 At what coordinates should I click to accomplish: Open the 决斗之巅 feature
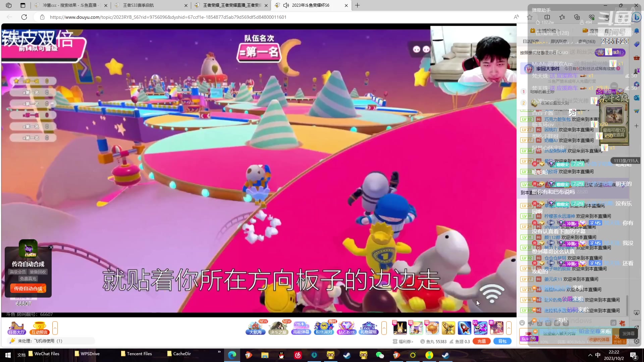(278, 328)
